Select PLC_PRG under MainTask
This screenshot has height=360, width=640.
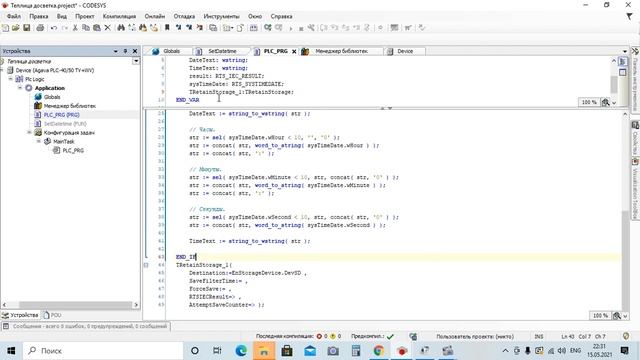click(73, 150)
